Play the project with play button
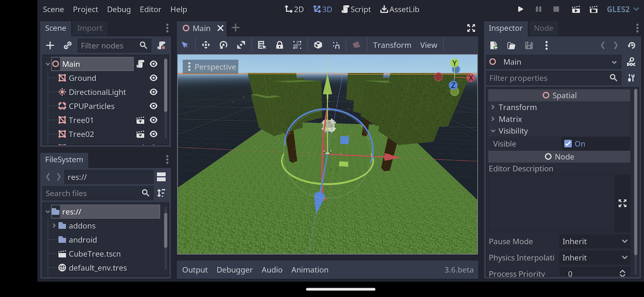This screenshot has width=644, height=297. coord(520,9)
